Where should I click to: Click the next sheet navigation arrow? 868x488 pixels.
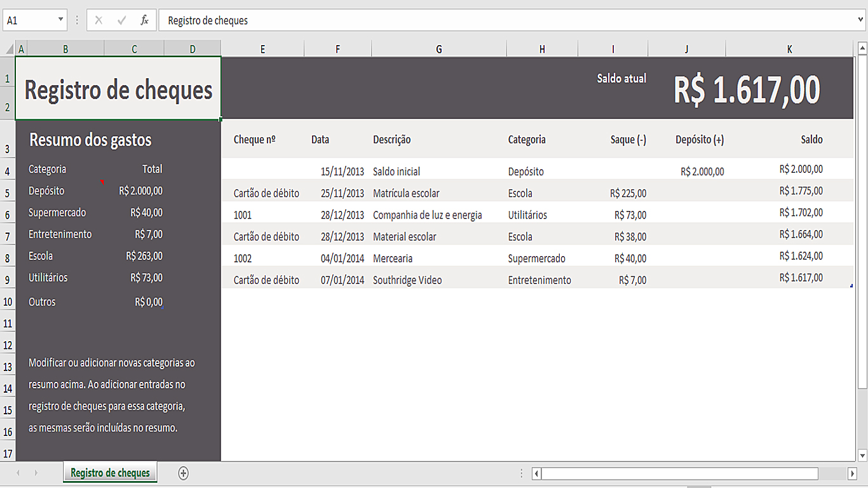(x=36, y=473)
